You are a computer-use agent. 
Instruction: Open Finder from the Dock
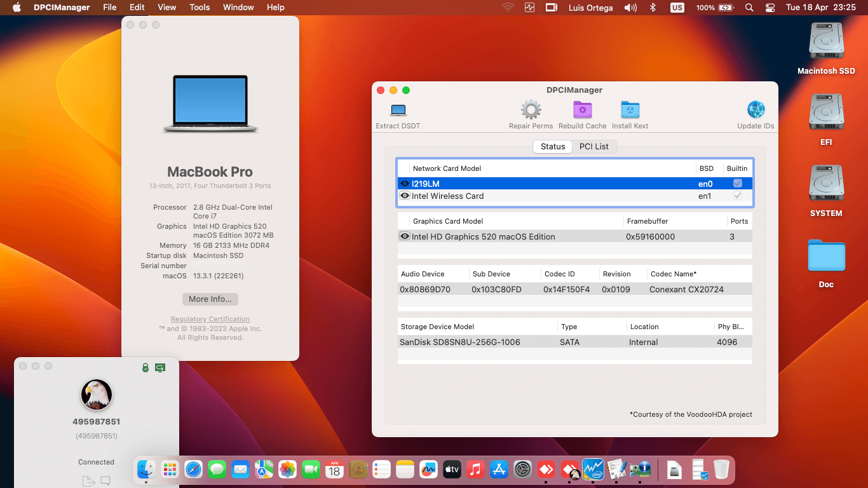[x=147, y=470]
